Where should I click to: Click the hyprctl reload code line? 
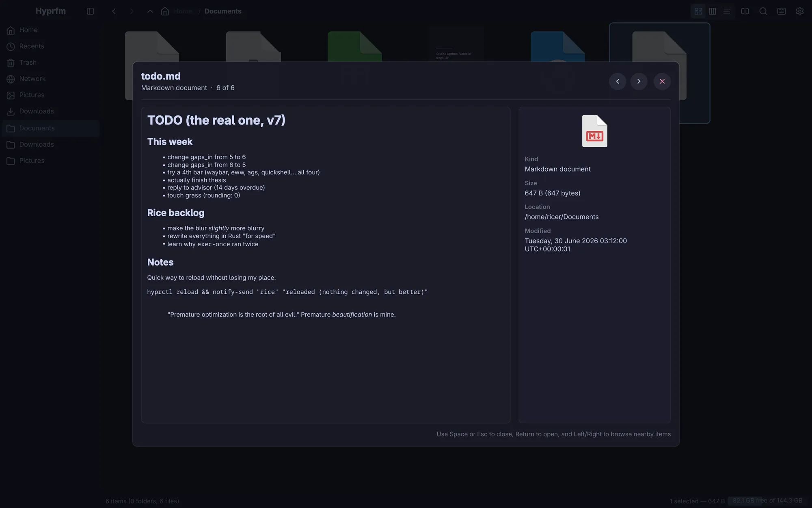coord(287,292)
